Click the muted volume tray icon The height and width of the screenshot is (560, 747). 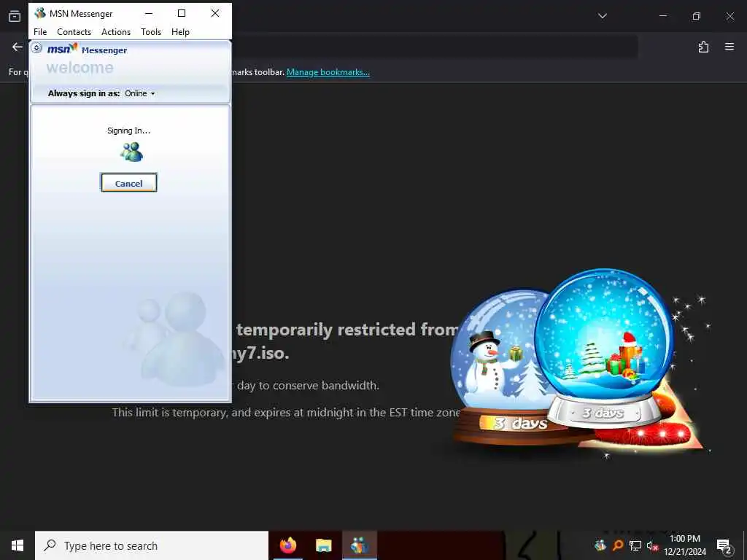(652, 545)
